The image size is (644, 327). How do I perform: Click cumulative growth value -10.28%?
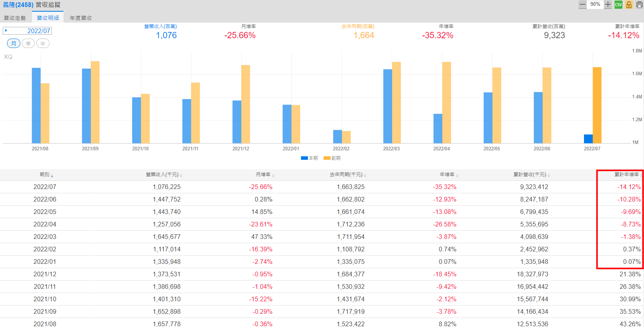(x=629, y=199)
